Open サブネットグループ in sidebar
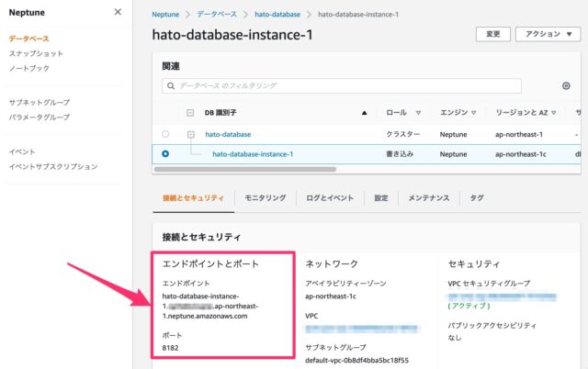This screenshot has height=369, width=588. tap(40, 102)
